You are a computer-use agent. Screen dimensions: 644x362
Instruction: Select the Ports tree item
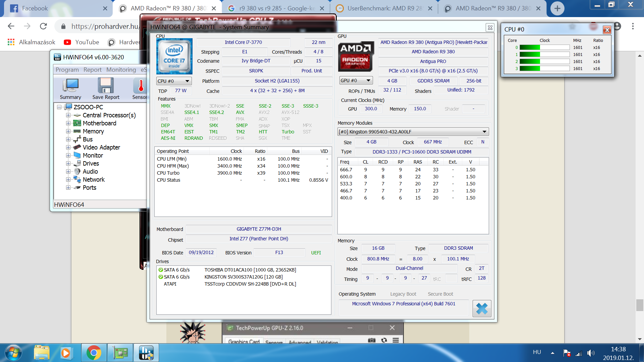pos(90,188)
